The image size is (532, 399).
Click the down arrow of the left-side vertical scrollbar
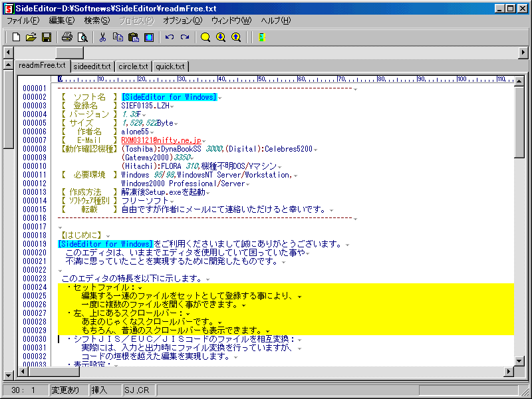point(8,376)
